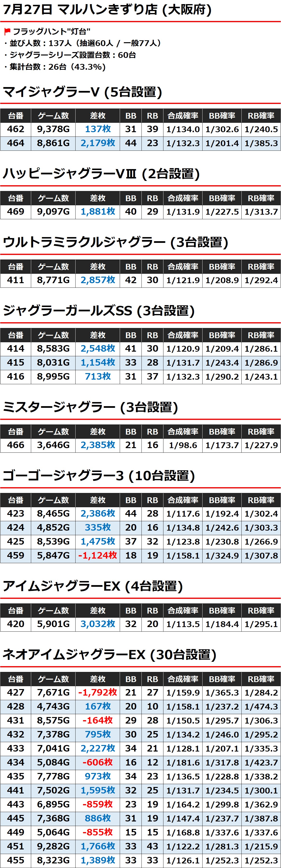This screenshot has height=868, width=281.
Task: Click the 795枚 value in row 432
Action: pyautogui.click(x=98, y=735)
